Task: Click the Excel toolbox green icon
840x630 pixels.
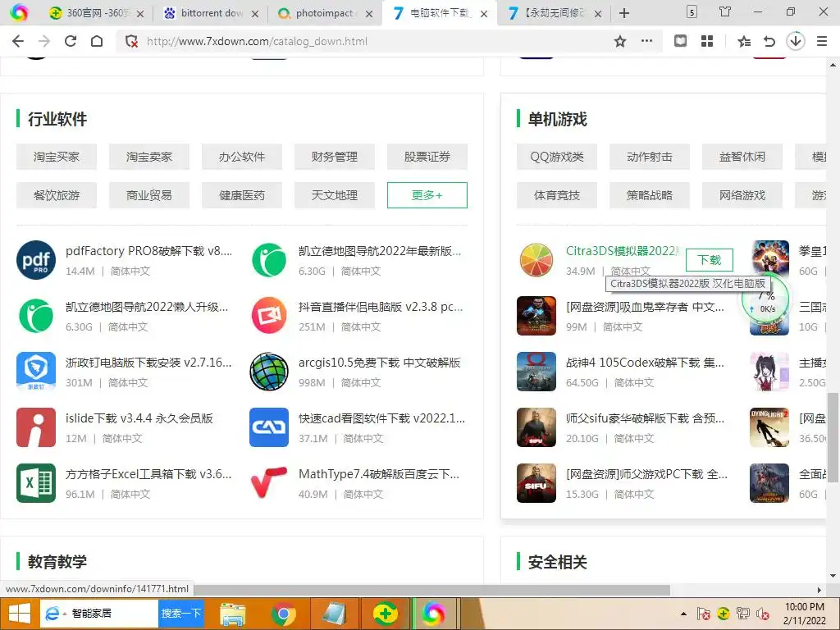Action: click(x=36, y=482)
